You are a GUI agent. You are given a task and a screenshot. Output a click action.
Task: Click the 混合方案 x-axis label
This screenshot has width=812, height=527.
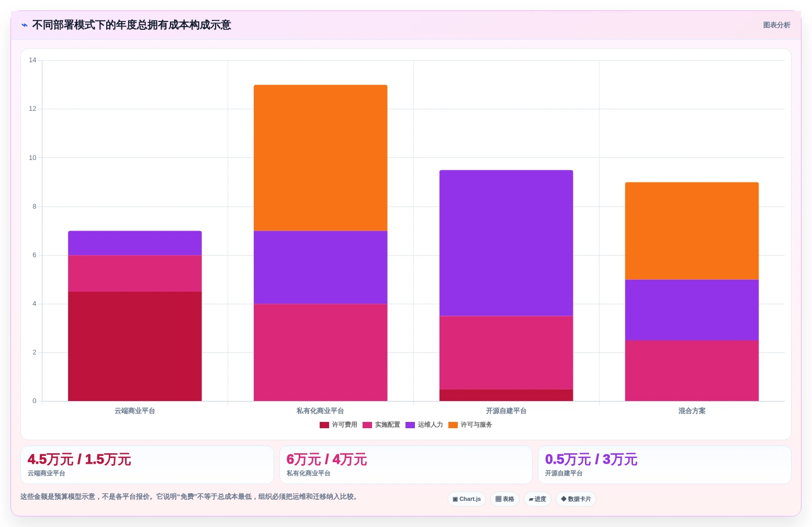tap(692, 411)
